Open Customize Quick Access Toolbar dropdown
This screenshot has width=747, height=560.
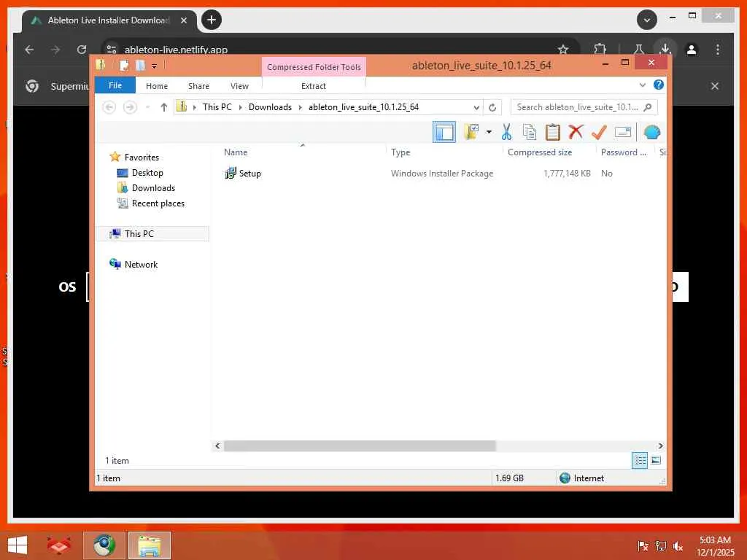click(x=154, y=66)
